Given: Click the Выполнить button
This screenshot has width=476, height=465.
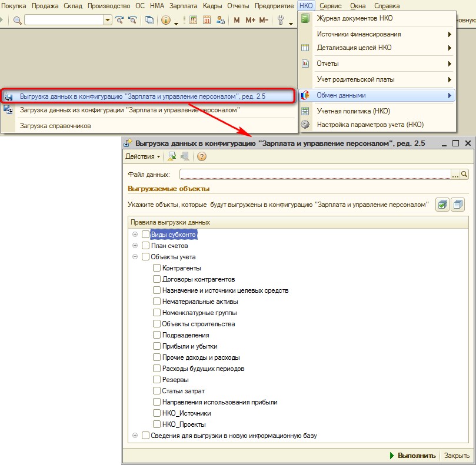Looking at the screenshot, I should point(413,455).
